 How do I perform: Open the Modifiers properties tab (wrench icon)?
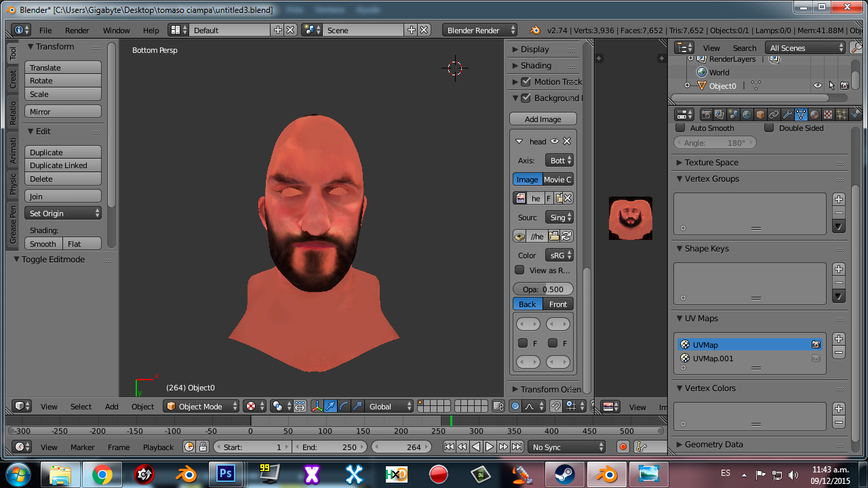787,115
